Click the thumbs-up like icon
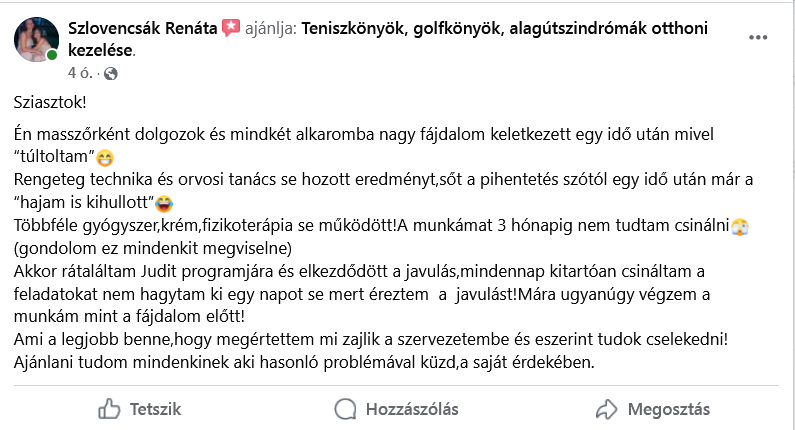Image resolution: width=795 pixels, height=430 pixels. (108, 408)
